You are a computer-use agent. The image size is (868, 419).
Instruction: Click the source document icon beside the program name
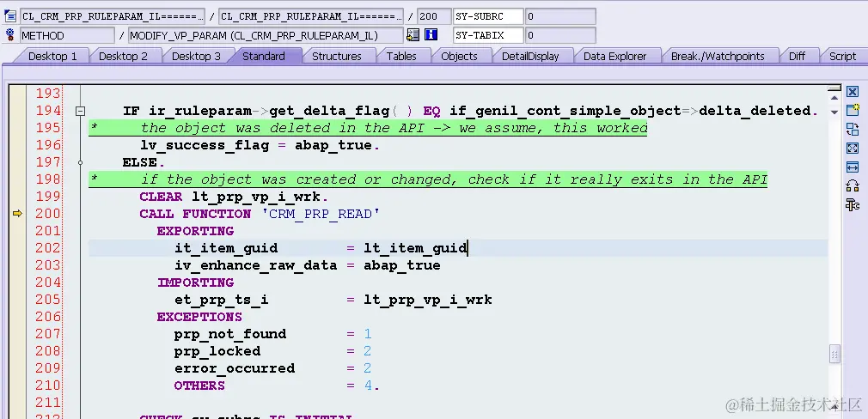(10, 16)
